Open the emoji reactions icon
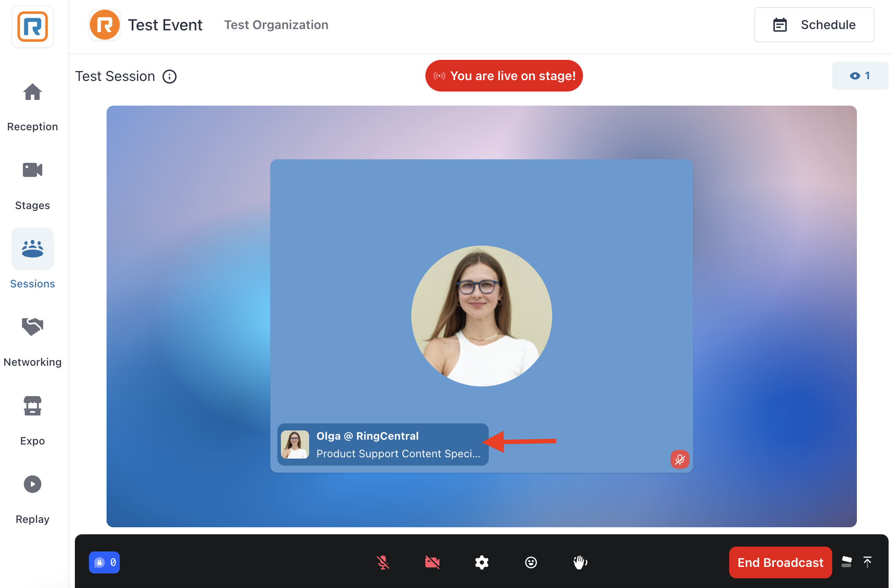Screen dimensions: 893x588 tap(531, 562)
